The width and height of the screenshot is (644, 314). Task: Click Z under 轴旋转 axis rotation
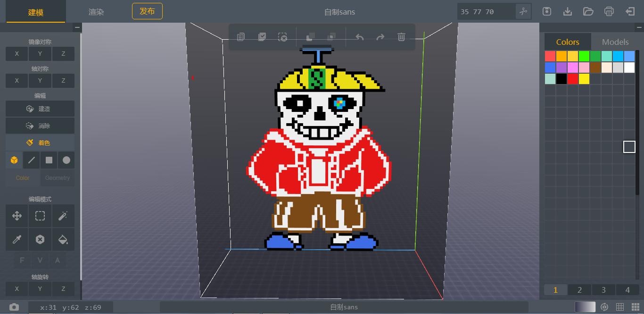click(x=63, y=289)
